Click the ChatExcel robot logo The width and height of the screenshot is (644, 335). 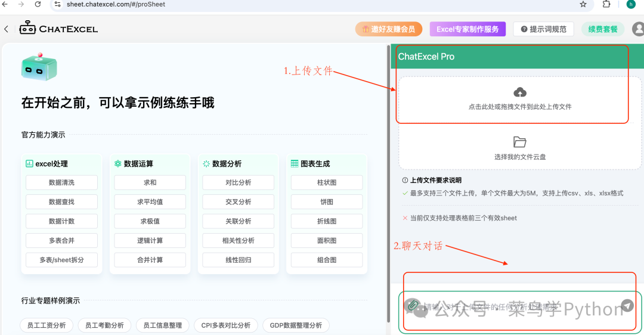coord(27,27)
